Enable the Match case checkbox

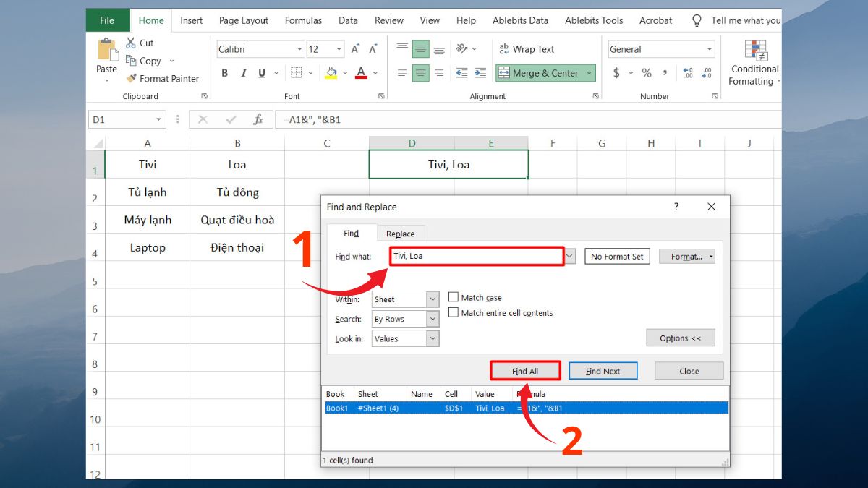click(454, 297)
